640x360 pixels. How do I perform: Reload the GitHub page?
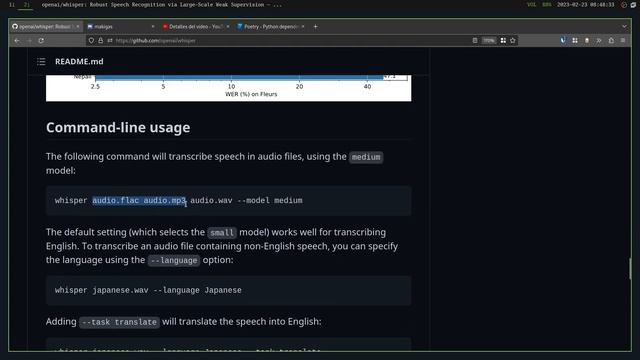pyautogui.click(x=41, y=40)
